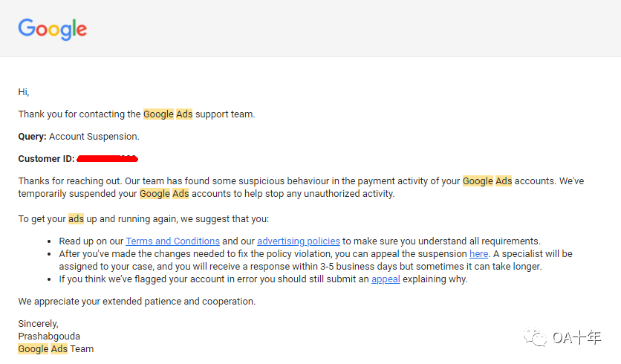Click the highlighted "ads" word before "up and running"
Screen dimensions: 621x364
(76, 219)
